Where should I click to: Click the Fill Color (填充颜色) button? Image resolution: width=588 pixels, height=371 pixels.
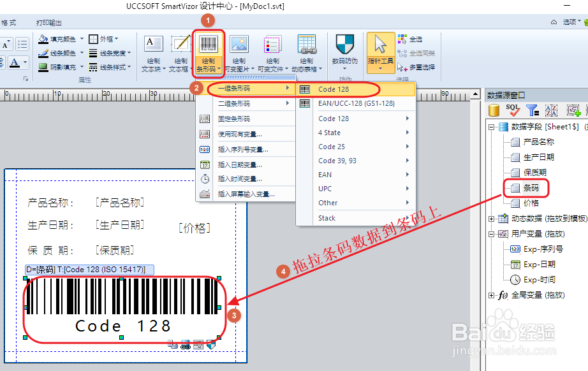[x=57, y=39]
